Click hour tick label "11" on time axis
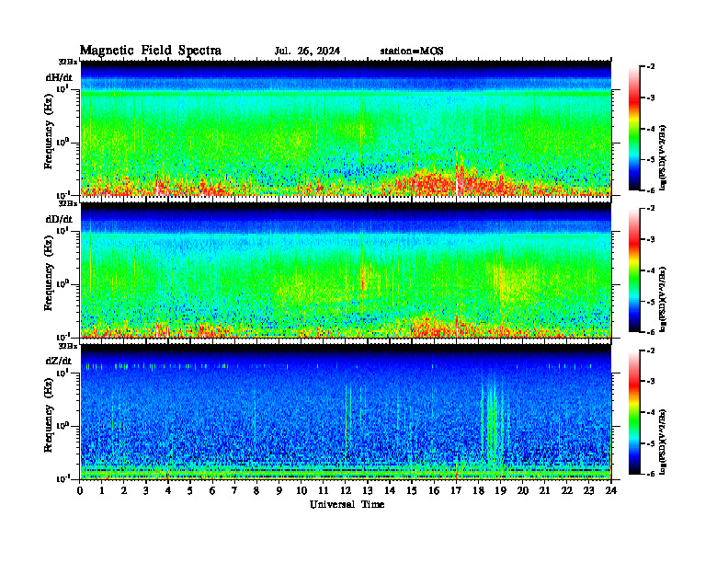This screenshot has width=728, height=563. click(x=324, y=490)
